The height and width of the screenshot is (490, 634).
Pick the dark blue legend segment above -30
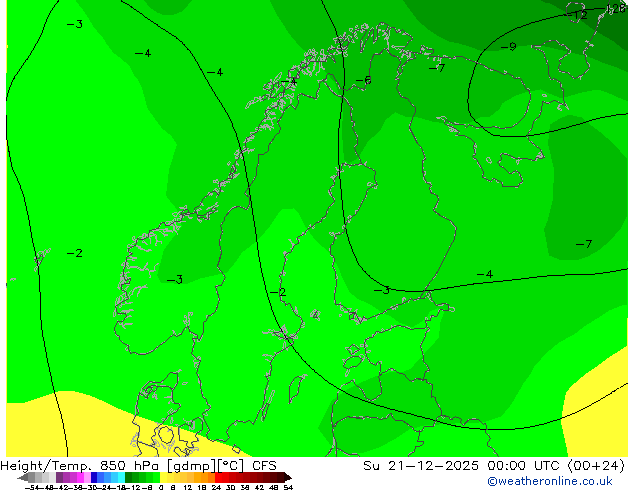[94, 477]
